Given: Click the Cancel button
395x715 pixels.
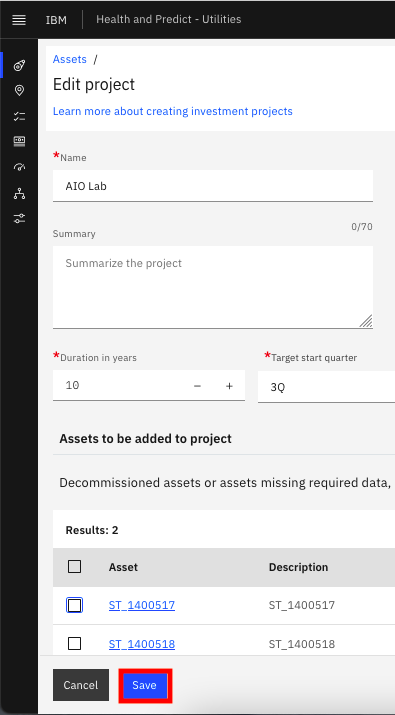Looking at the screenshot, I should coord(81,685).
